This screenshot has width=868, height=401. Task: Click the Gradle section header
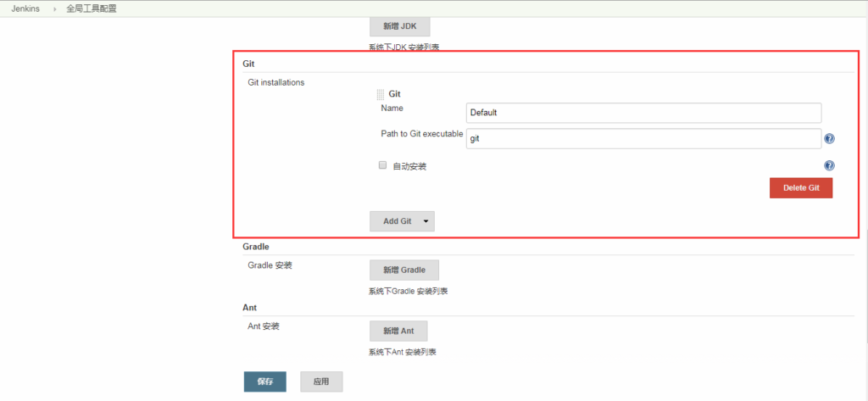(x=256, y=247)
